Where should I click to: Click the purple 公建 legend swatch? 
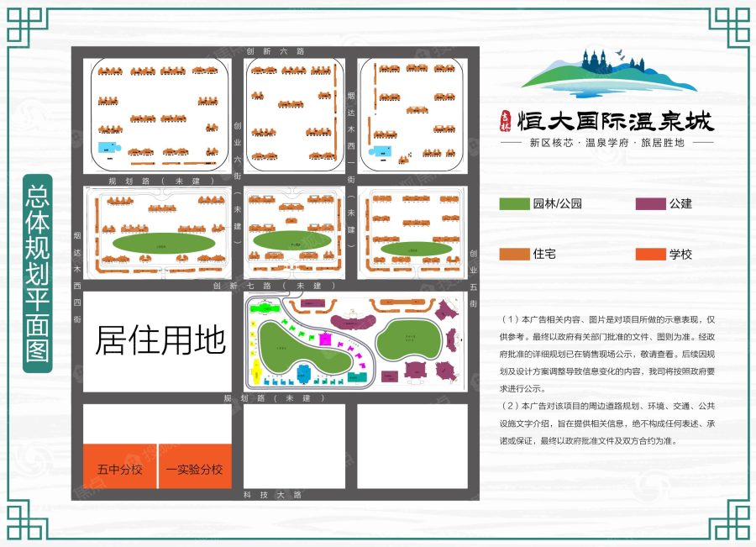(x=650, y=203)
